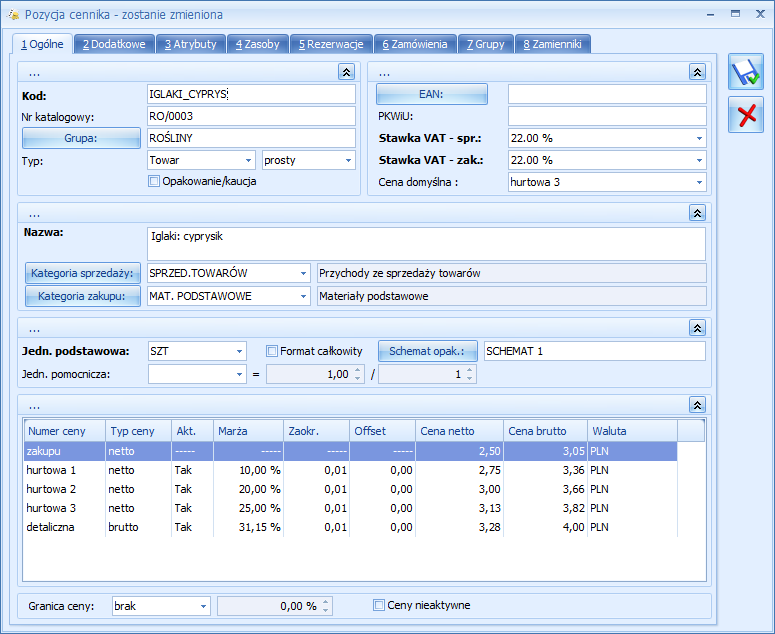Collapse the units section using its chevron
The width and height of the screenshot is (775, 634).
click(697, 328)
